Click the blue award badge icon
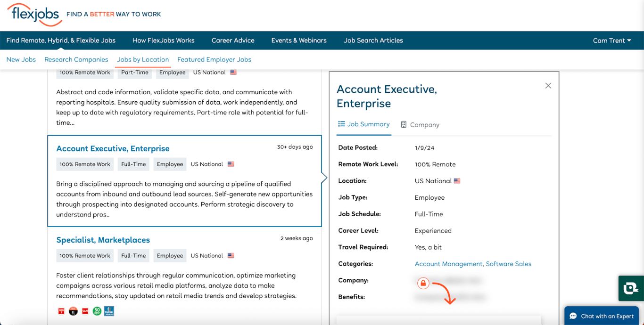 (x=109, y=311)
